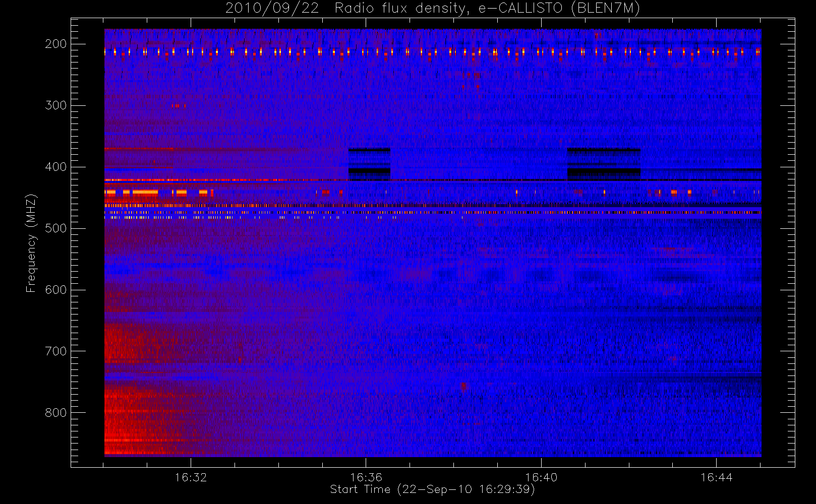Click the 700 frequency tick label

[x=56, y=351]
